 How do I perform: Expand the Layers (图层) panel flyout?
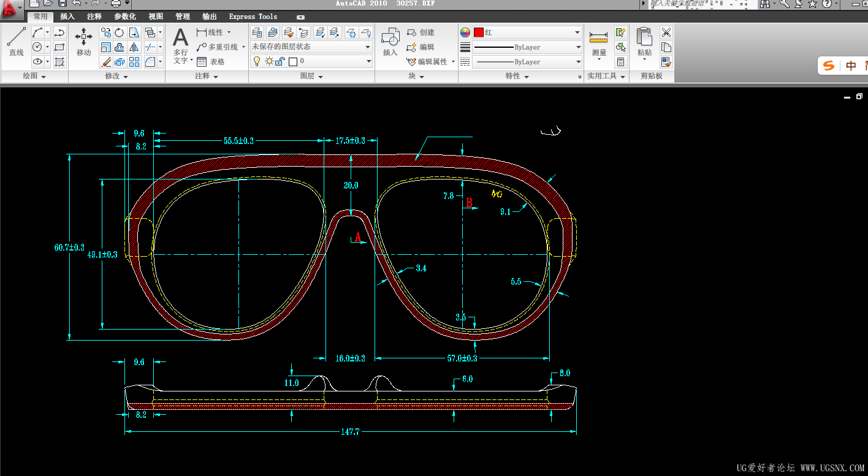[x=311, y=77]
